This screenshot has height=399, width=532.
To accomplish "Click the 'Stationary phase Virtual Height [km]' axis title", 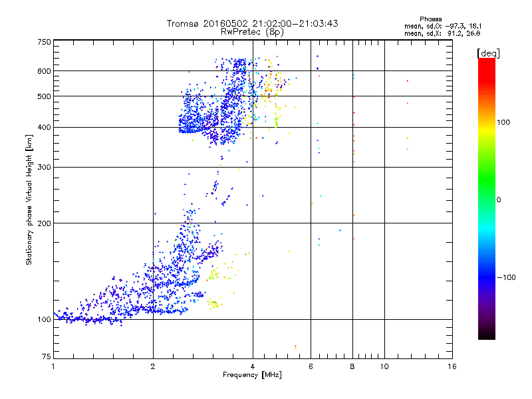I will click(29, 200).
